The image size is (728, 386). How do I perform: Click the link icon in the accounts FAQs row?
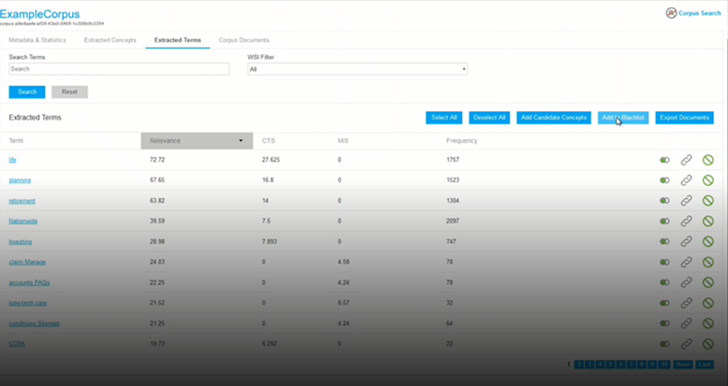tap(686, 282)
